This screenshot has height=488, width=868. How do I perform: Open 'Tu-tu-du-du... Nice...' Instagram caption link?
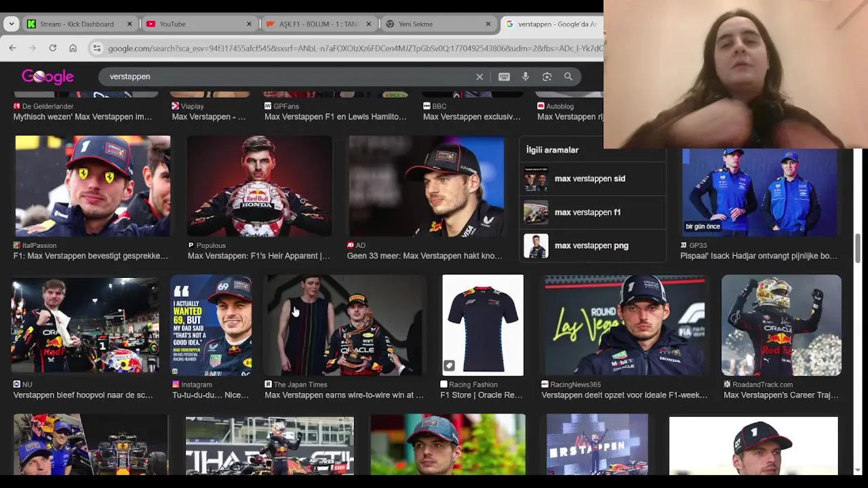tap(210, 395)
